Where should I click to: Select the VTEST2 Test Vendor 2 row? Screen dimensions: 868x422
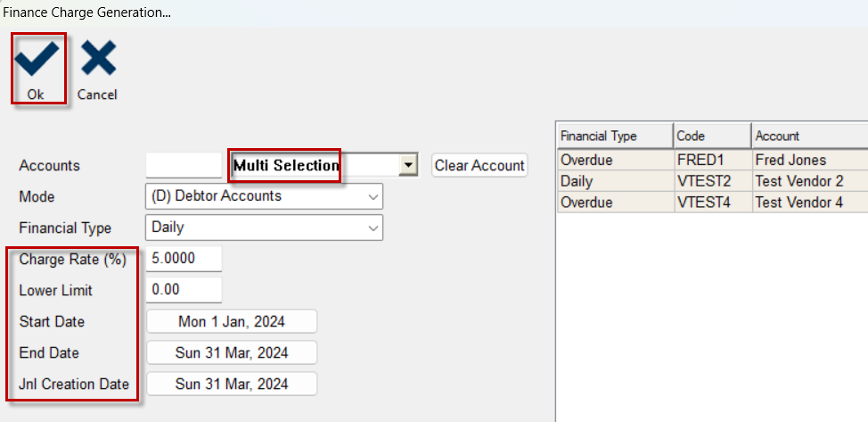(712, 181)
